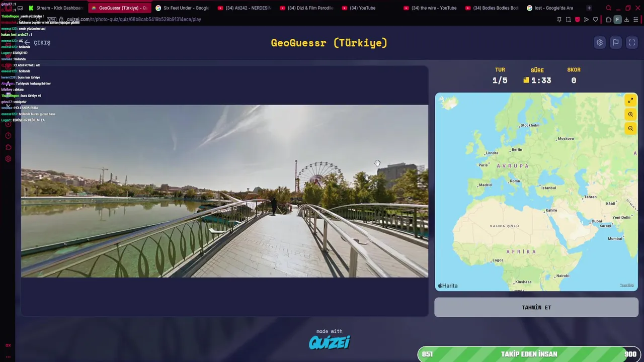644x362 pixels.
Task: Switch to Stream - Kick Dashboard tab
Action: pos(56,8)
